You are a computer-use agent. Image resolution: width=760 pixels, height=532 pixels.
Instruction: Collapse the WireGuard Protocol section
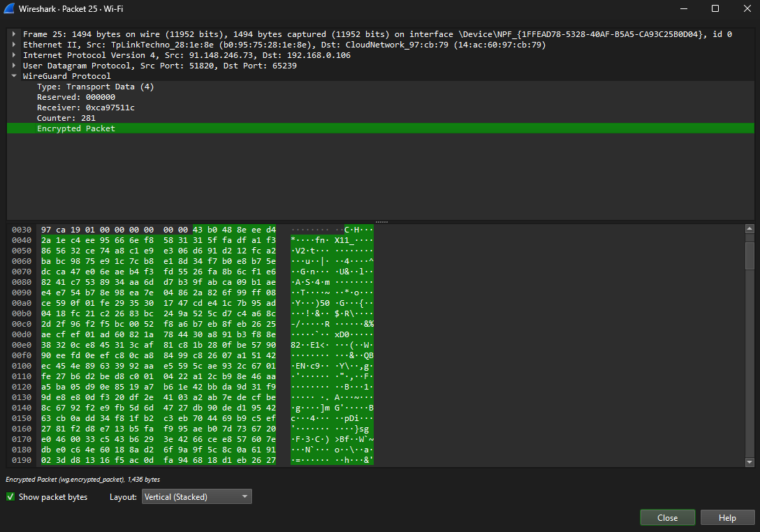point(14,76)
